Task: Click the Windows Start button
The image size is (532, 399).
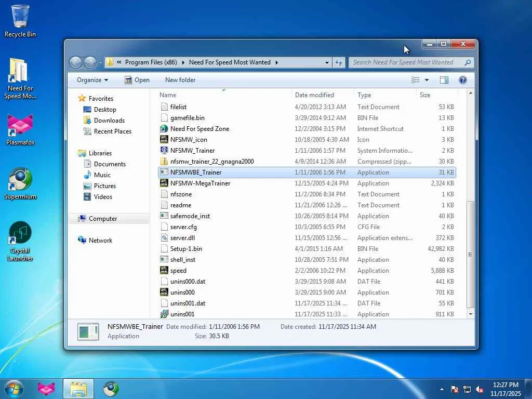Action: click(x=14, y=389)
